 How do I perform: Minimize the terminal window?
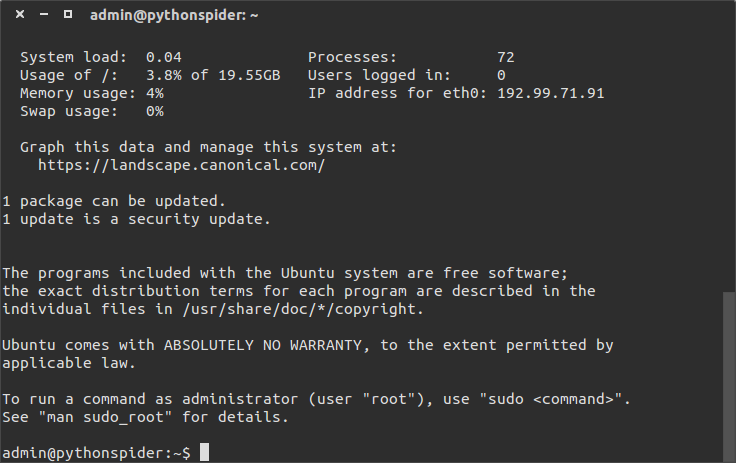pyautogui.click(x=44, y=15)
